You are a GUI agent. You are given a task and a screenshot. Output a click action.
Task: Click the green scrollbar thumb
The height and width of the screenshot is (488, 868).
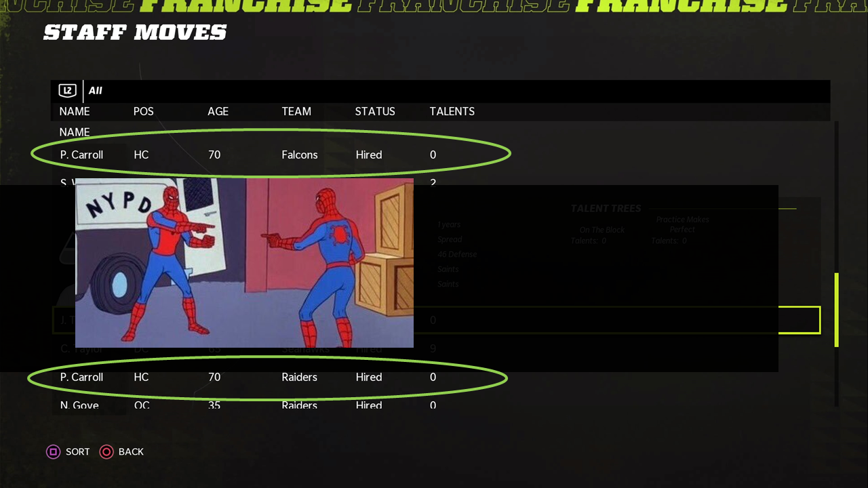[836, 310]
